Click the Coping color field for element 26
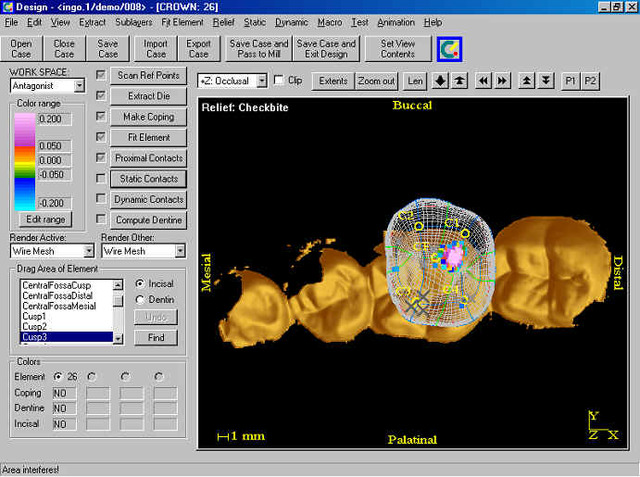The width and height of the screenshot is (640, 477). pos(64,393)
